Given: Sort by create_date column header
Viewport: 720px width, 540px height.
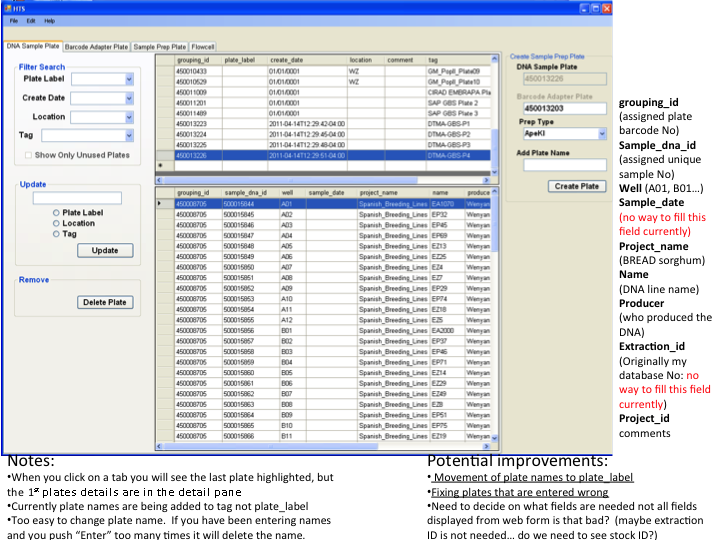Looking at the screenshot, I should click(x=307, y=60).
